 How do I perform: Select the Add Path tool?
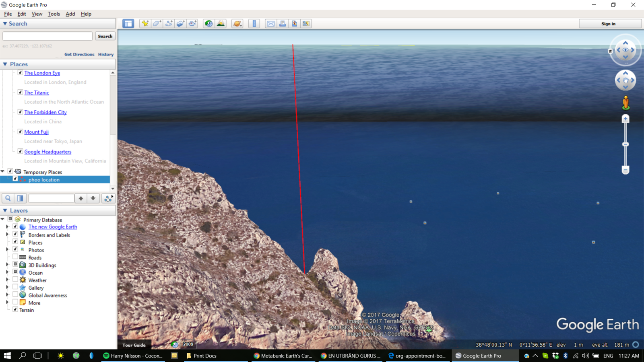169,24
